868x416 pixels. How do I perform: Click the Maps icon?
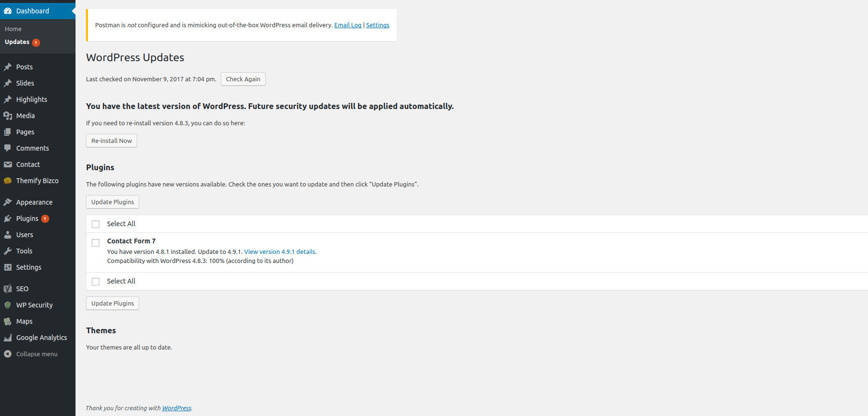tap(8, 321)
